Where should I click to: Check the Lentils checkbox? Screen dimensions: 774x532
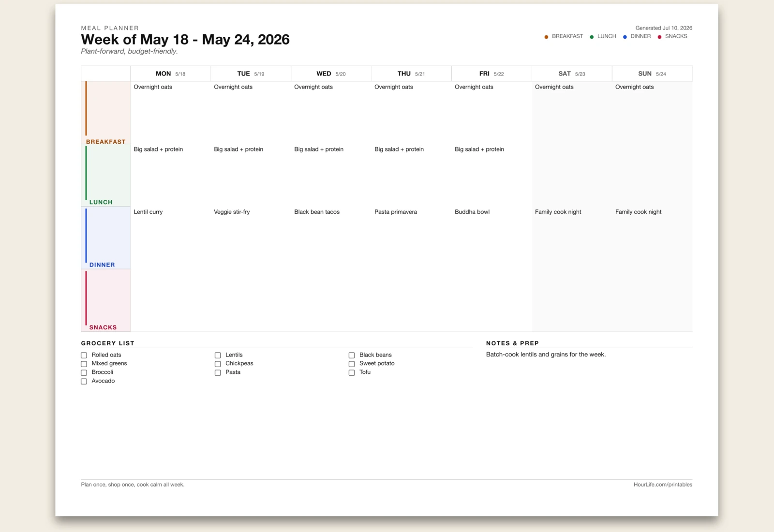tap(218, 355)
